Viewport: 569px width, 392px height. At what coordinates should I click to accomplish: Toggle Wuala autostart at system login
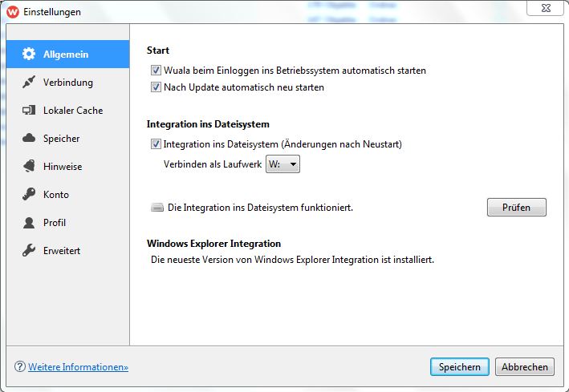(156, 70)
